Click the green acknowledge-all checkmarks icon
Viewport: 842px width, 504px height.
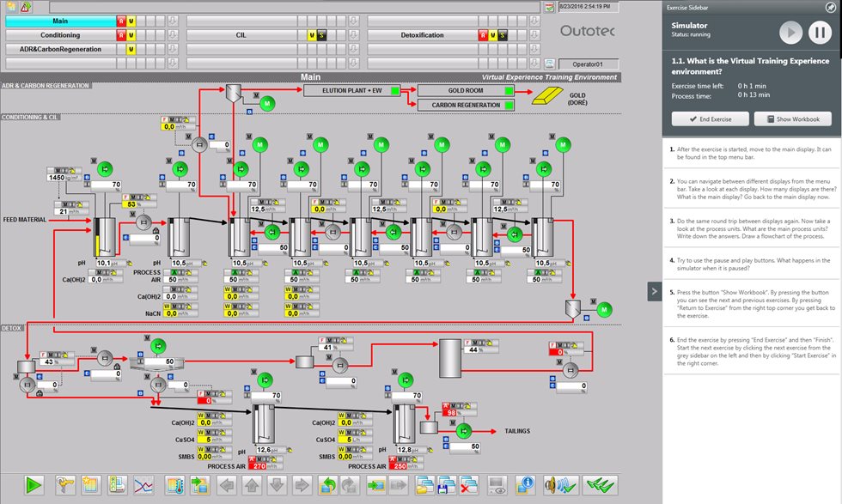(x=600, y=485)
